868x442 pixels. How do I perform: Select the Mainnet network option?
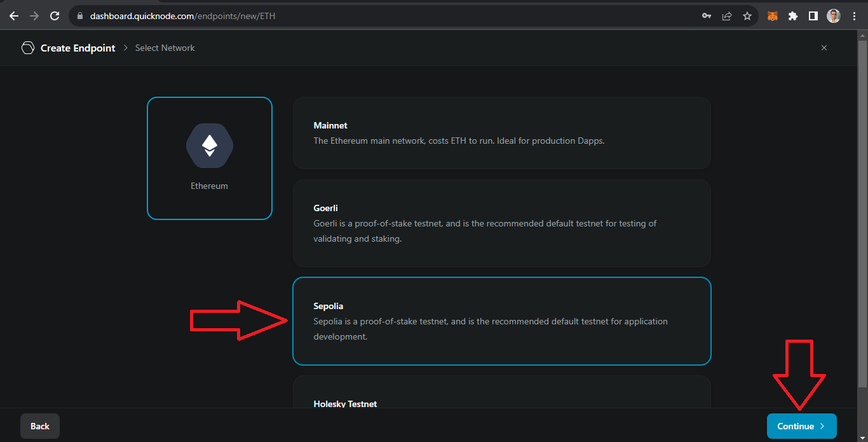(501, 133)
